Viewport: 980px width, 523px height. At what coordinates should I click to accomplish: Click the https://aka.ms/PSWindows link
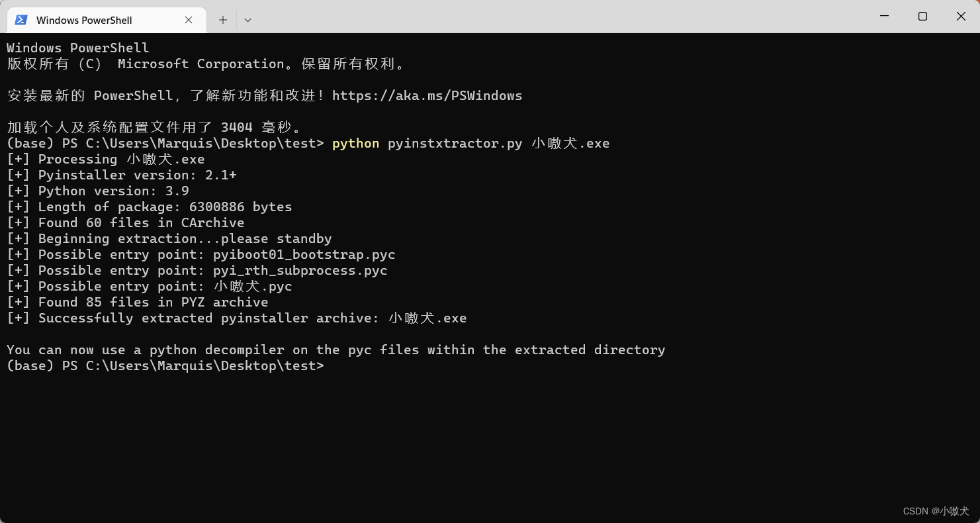click(x=427, y=95)
